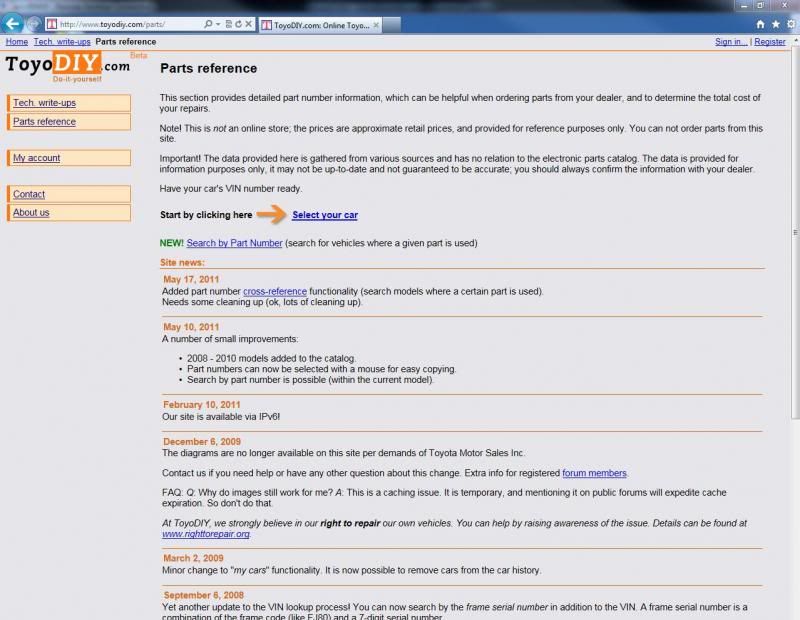The image size is (800, 620).
Task: Visit the www.righttorepair.org link
Action: click(x=206, y=534)
